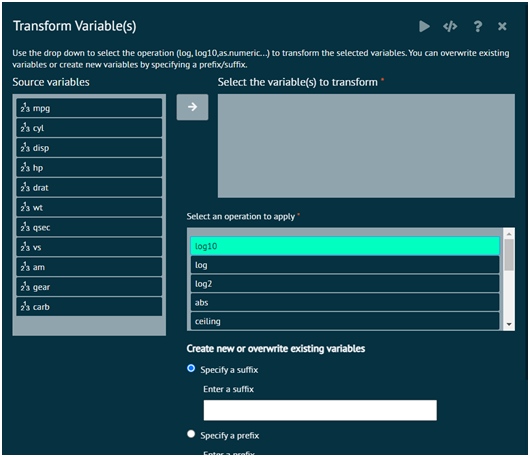The image size is (530, 457).
Task: Run the transform with the play icon
Action: pyautogui.click(x=424, y=26)
